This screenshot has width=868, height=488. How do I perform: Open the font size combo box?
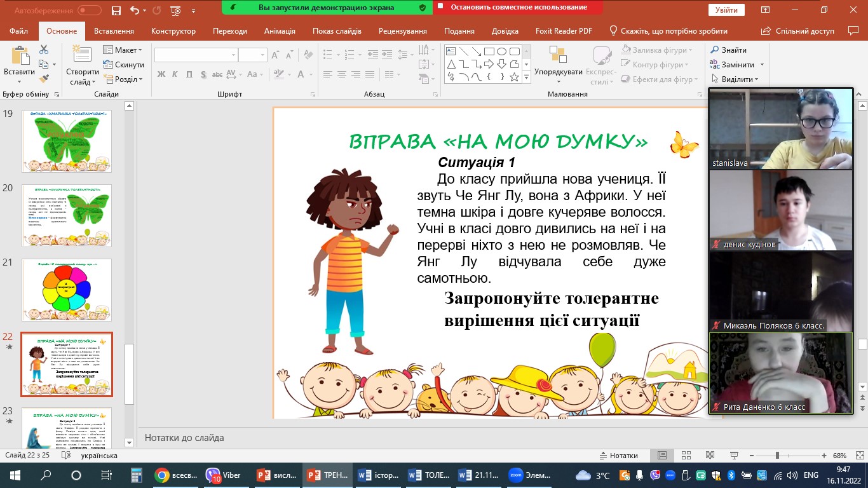coord(252,55)
